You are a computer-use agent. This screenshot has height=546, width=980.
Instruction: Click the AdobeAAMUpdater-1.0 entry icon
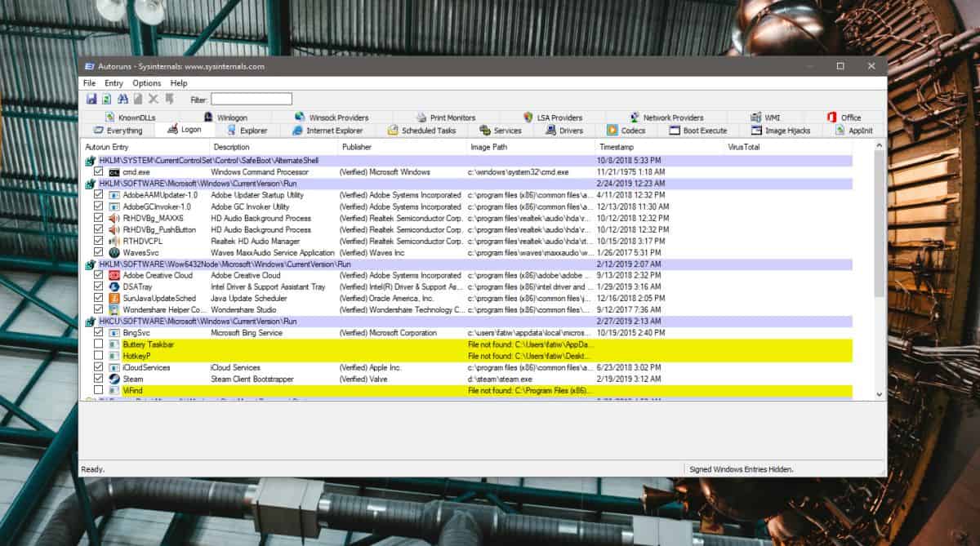click(114, 195)
